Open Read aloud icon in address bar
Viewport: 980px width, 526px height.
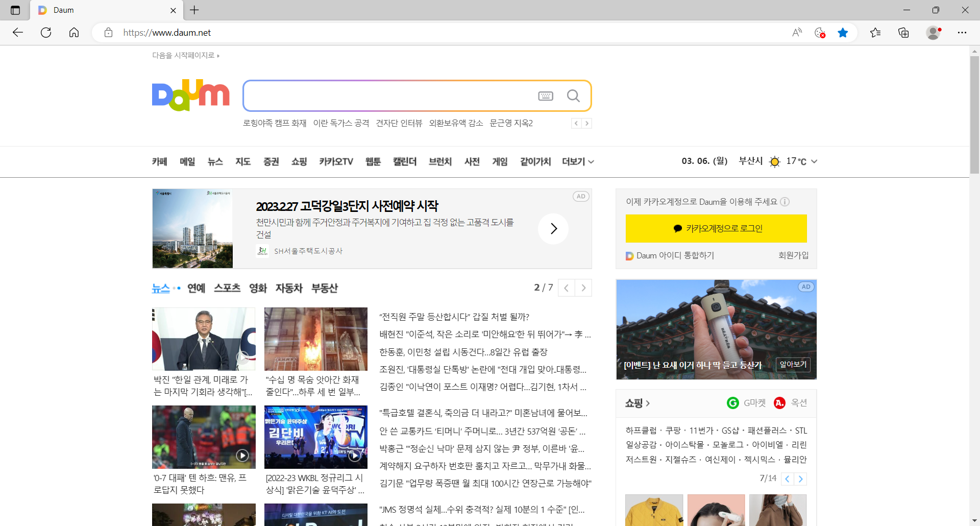point(797,33)
